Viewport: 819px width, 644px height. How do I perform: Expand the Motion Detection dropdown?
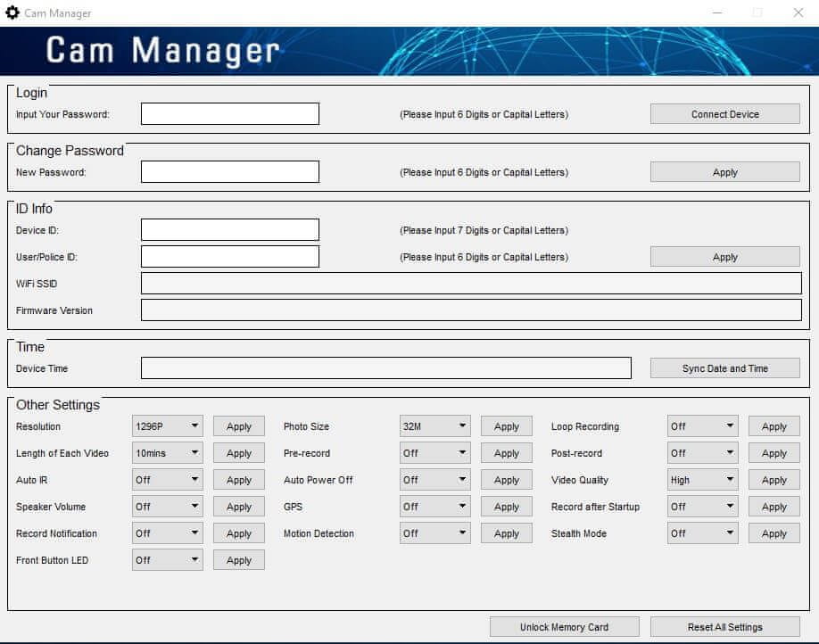coord(435,533)
